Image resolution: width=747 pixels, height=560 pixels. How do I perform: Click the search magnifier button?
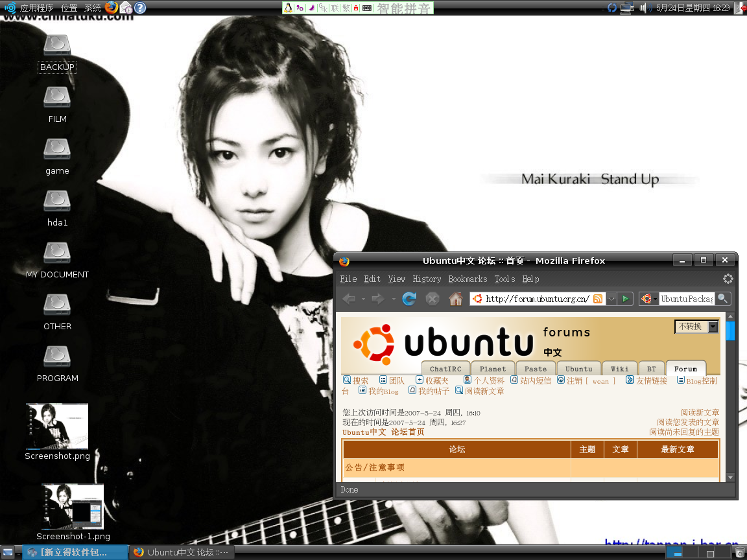click(x=723, y=299)
